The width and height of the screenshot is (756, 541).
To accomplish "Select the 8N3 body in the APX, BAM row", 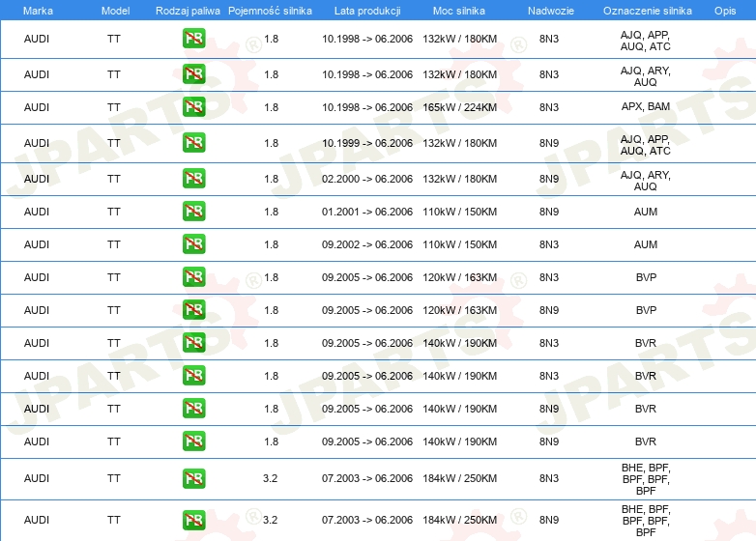I will tap(549, 107).
